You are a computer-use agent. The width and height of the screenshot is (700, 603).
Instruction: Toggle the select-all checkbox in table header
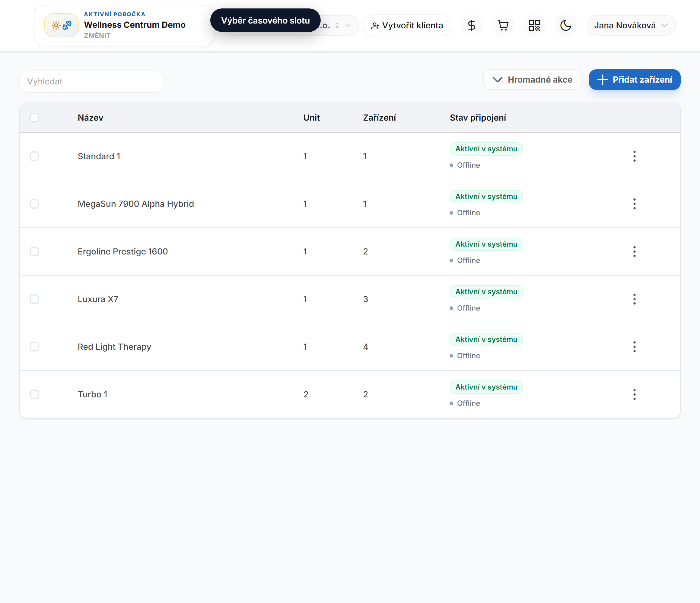pyautogui.click(x=34, y=118)
